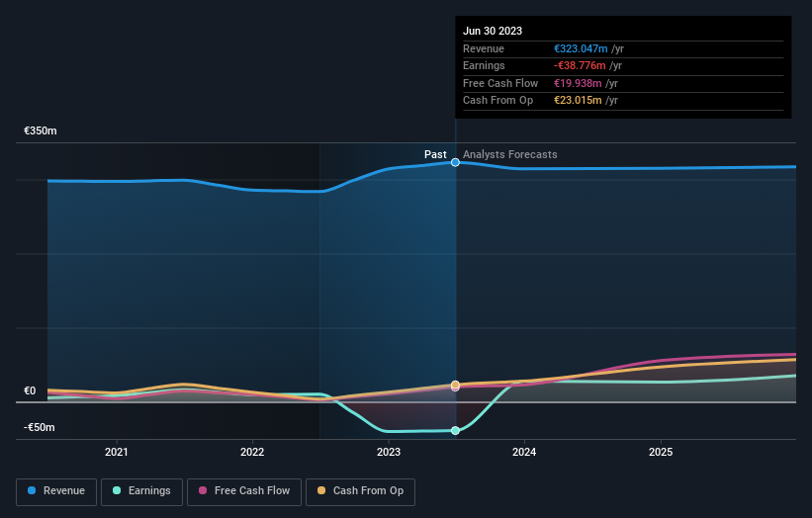Image resolution: width=812 pixels, height=518 pixels.
Task: Click the 2021 x-axis label
Action: pos(117,453)
